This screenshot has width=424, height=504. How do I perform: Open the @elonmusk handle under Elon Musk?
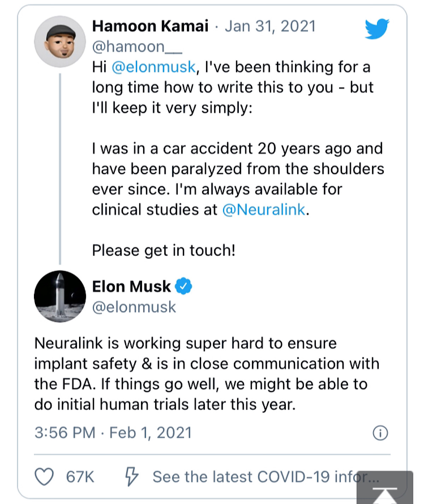tap(134, 307)
